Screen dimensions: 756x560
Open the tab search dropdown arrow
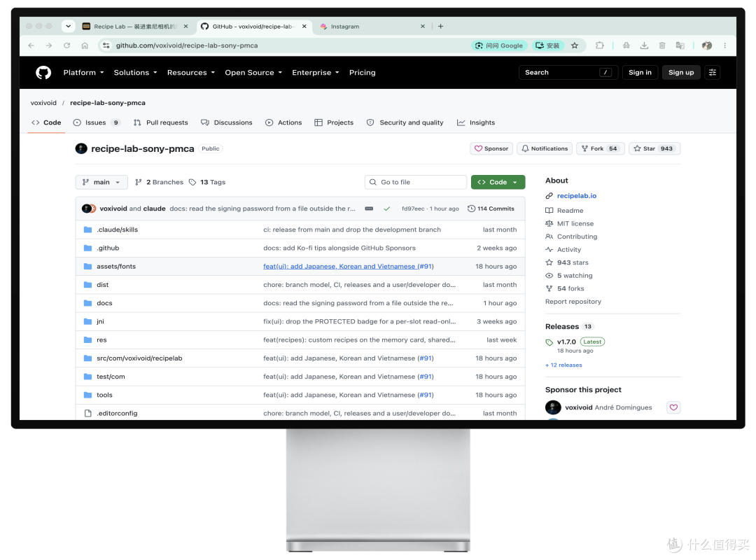pos(69,26)
